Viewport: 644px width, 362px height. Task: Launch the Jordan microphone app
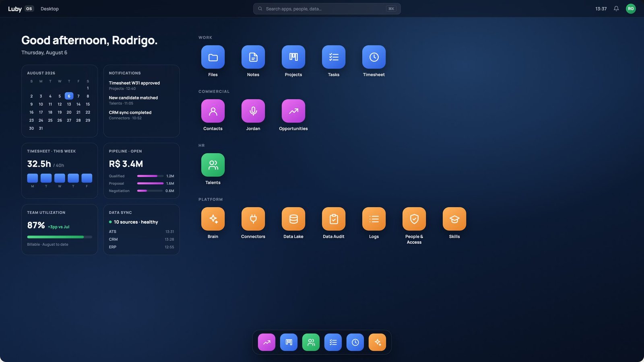[x=253, y=111]
